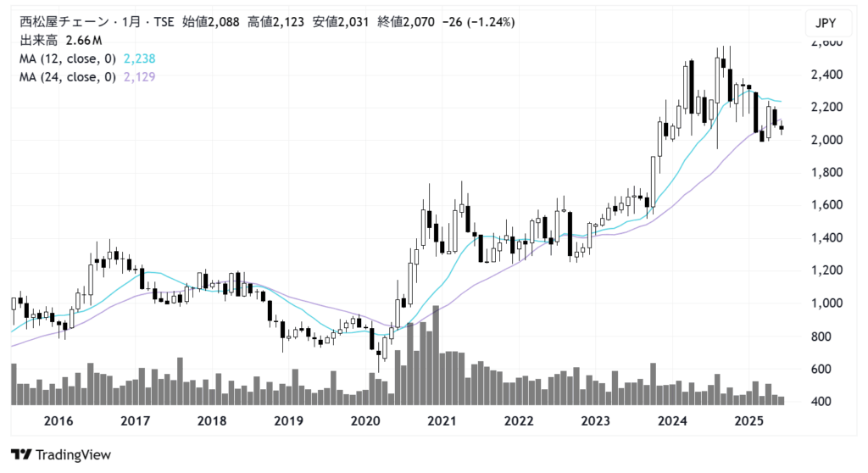868x473 pixels.
Task: Click the −26 (−1.24%) change value
Action: (x=479, y=22)
